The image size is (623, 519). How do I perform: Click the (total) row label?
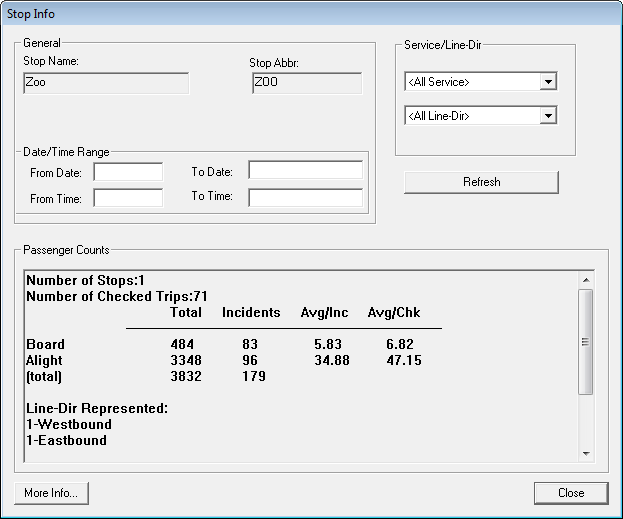(44, 376)
